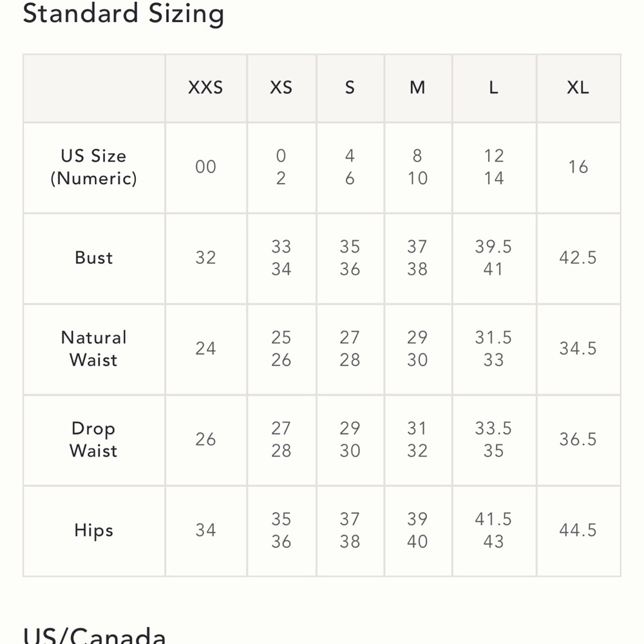Image resolution: width=644 pixels, height=644 pixels.
Task: Select the XL US size 16 cell
Action: pos(578,167)
